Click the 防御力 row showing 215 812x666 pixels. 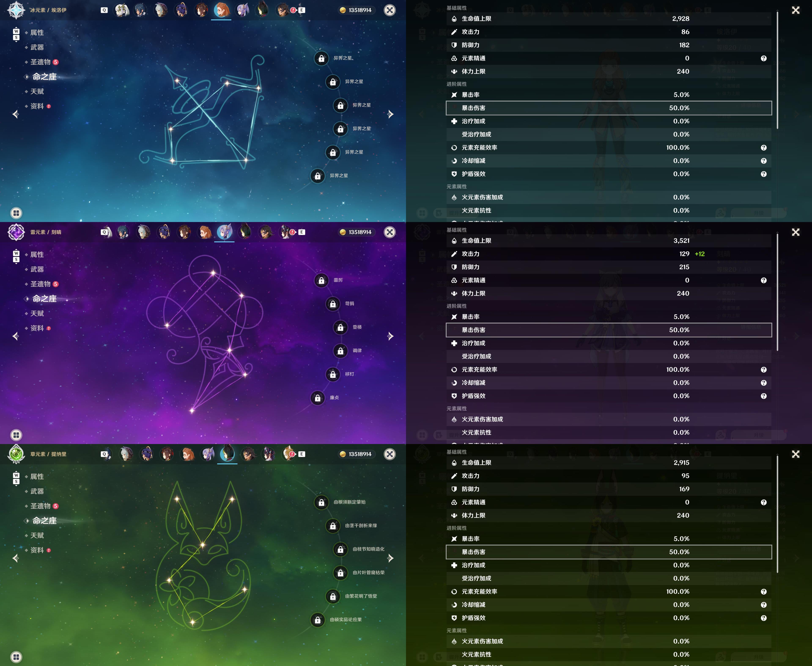[x=609, y=267]
